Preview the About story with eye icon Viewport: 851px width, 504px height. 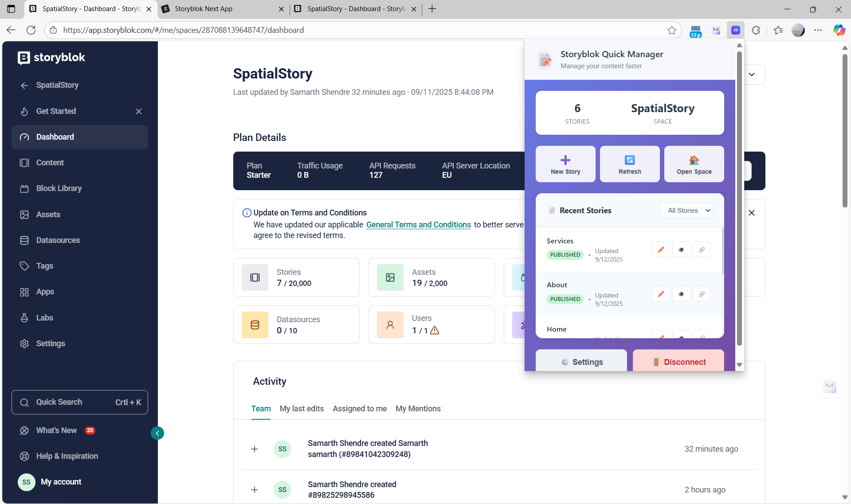(x=681, y=294)
